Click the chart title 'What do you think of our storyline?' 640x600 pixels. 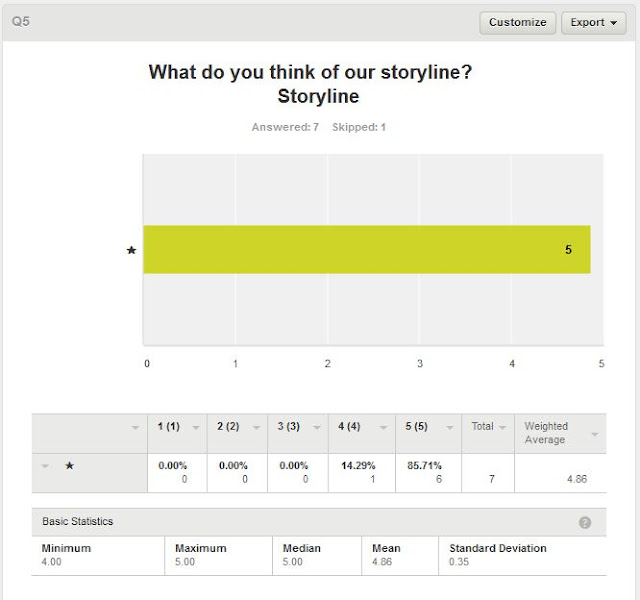point(310,72)
